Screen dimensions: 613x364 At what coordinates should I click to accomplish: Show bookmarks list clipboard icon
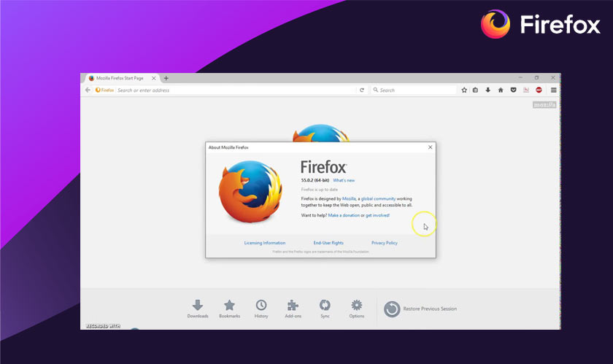click(x=475, y=90)
